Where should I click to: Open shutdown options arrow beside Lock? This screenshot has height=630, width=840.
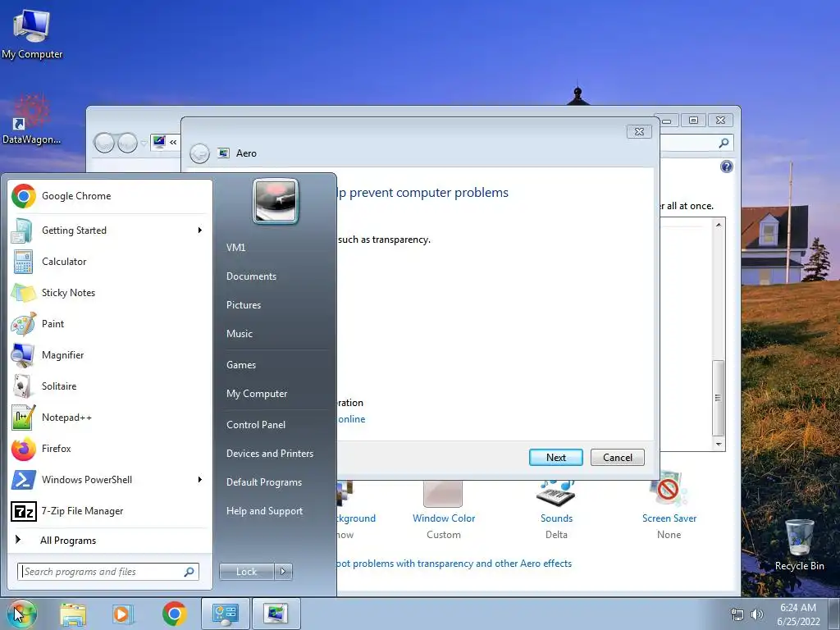(x=283, y=572)
